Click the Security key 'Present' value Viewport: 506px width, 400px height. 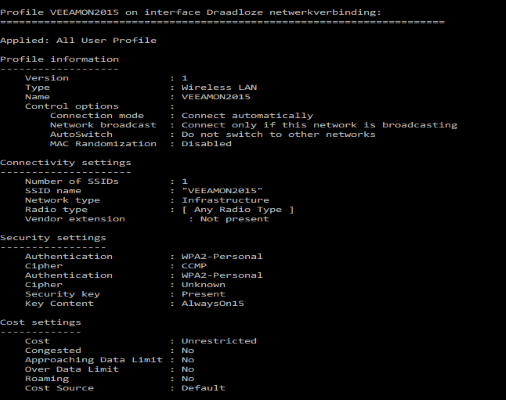click(x=203, y=294)
